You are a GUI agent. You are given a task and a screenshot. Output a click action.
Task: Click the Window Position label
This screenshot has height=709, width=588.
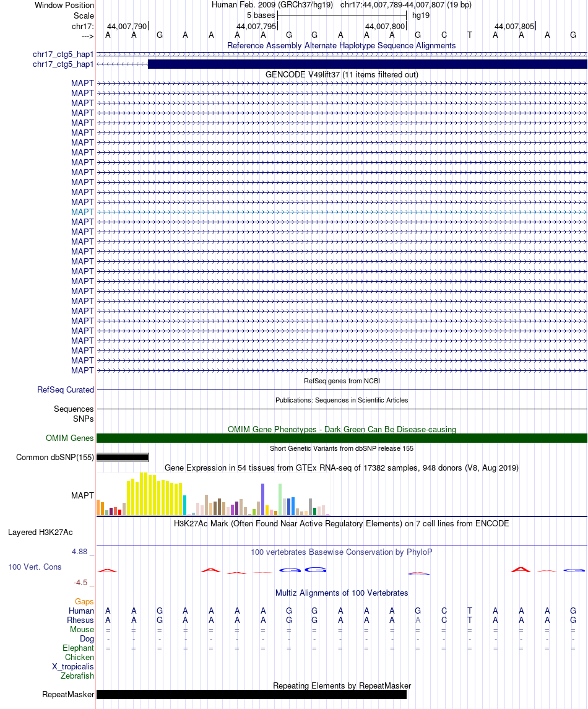64,6
